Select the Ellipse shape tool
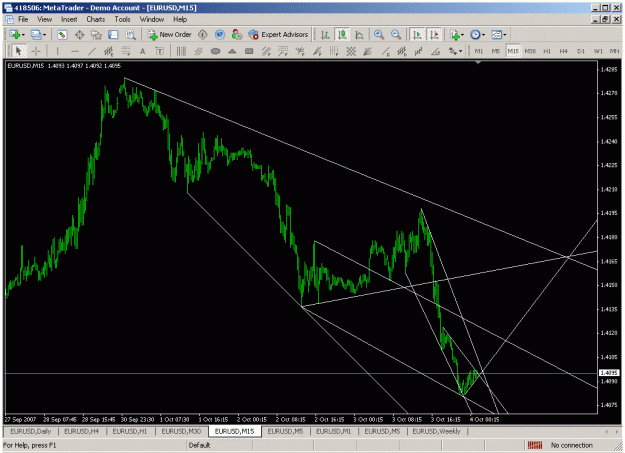Image resolution: width=625 pixels, height=453 pixels. 215,51
